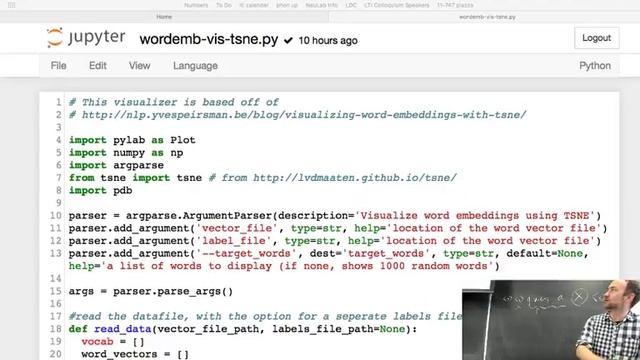Viewport: 640px width, 360px height.
Task: Open the View menu
Action: 140,66
